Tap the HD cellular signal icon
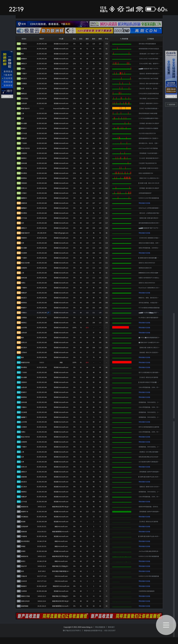178x644 pixels. (x=130, y=9)
